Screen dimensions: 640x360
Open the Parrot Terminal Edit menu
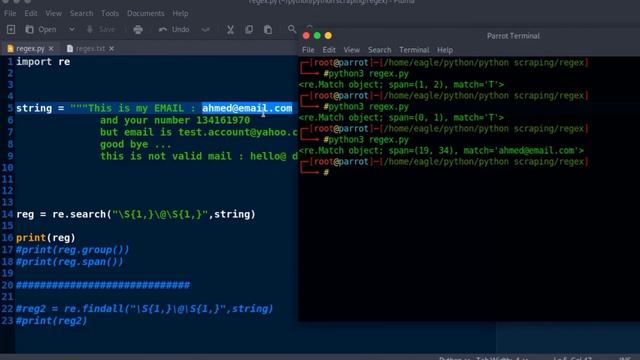329,50
